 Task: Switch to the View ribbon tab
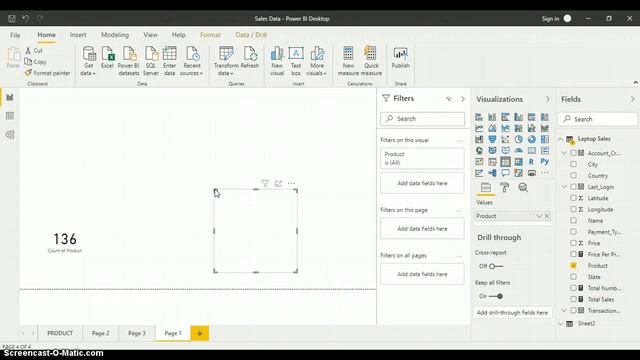click(x=150, y=35)
